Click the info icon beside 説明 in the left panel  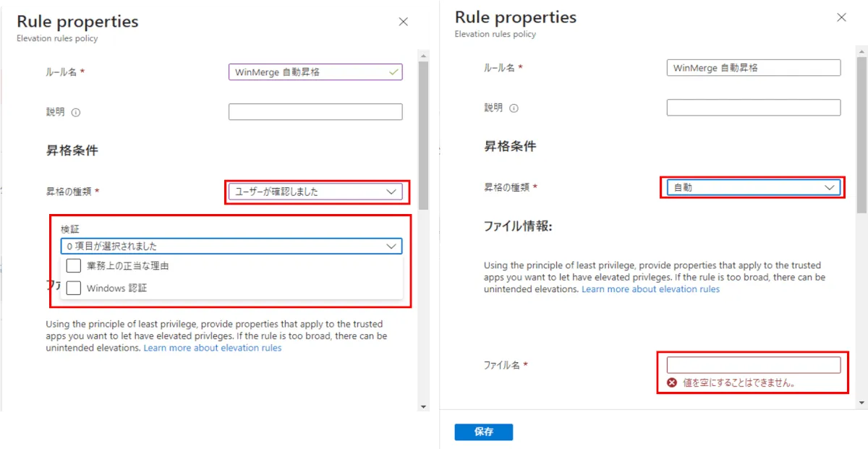(x=76, y=112)
